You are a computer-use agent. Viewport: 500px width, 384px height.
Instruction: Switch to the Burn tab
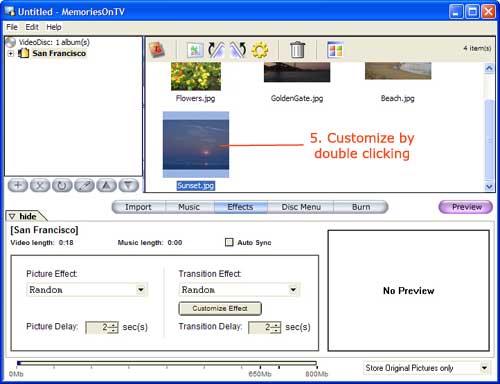tap(361, 207)
